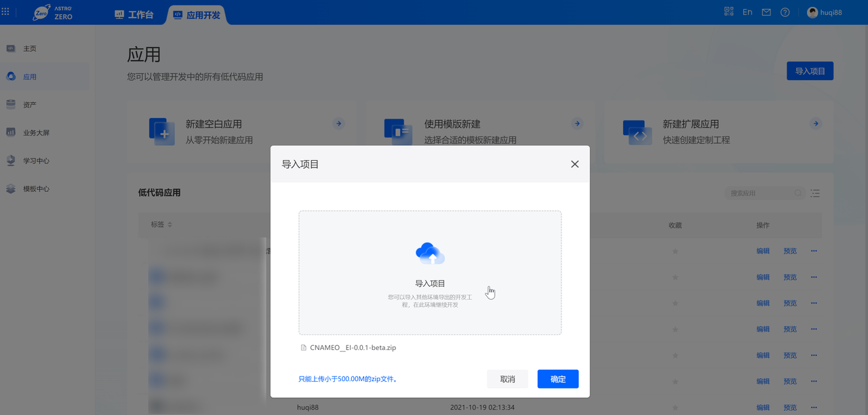Click 取消 in the dialog
The height and width of the screenshot is (415, 868).
(507, 379)
